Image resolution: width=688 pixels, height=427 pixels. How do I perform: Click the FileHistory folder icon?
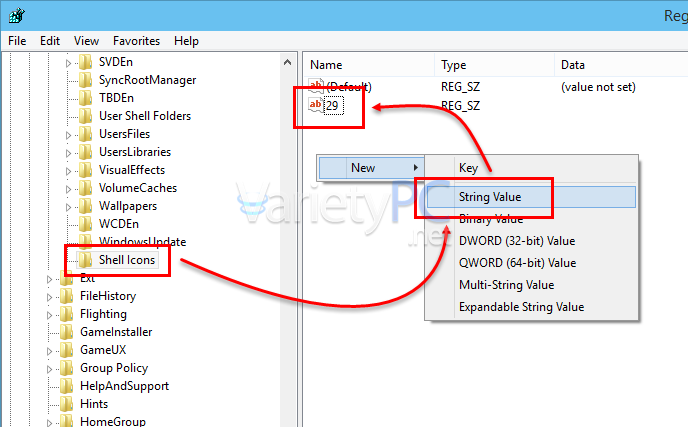point(66,296)
